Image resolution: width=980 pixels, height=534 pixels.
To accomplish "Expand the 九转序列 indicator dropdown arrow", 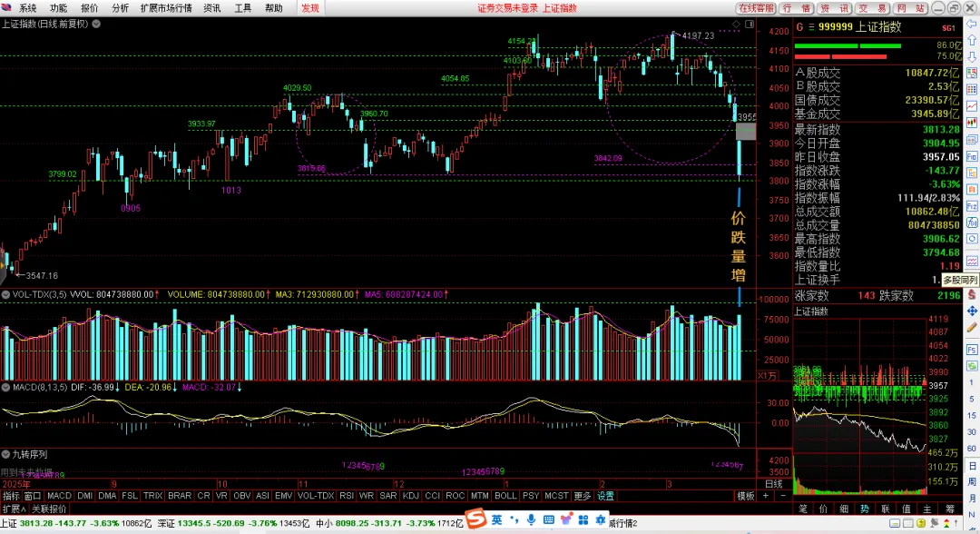I will 5,455.
